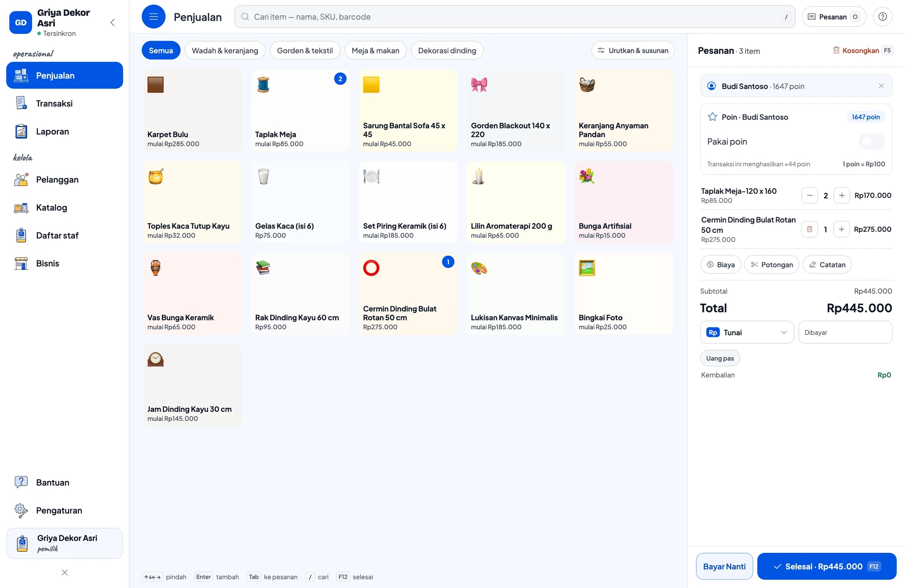This screenshot has width=905, height=588.
Task: Open Urutkan & susunan options
Action: point(632,51)
